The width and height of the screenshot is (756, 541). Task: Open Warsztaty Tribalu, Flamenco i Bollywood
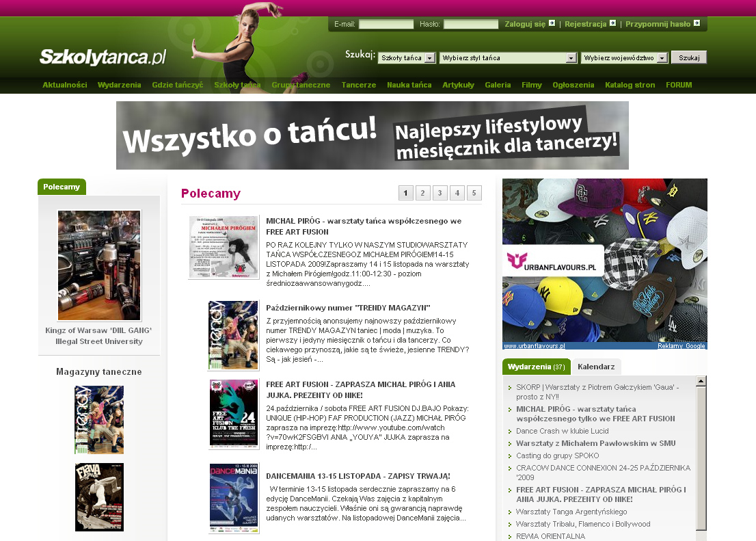[583, 524]
